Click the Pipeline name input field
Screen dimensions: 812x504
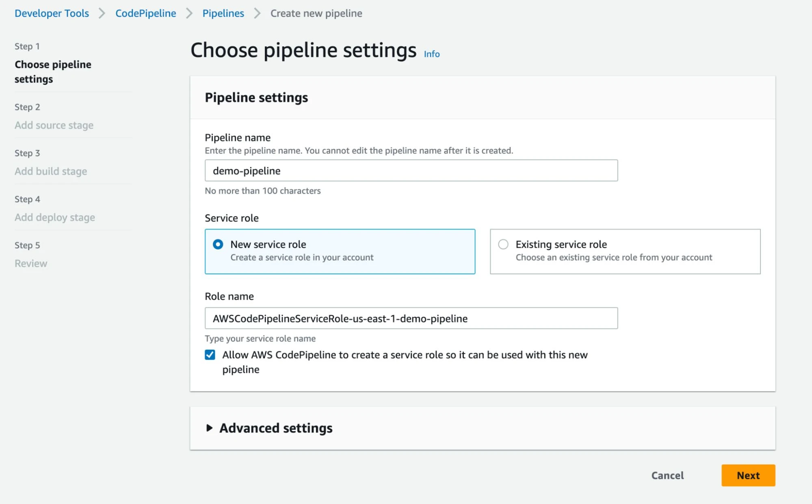point(411,170)
